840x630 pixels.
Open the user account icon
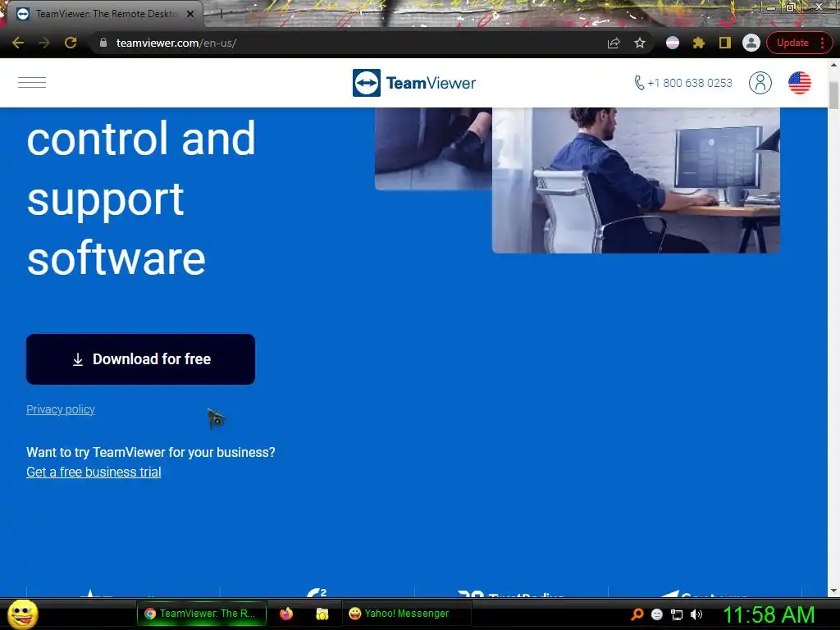pyautogui.click(x=760, y=83)
